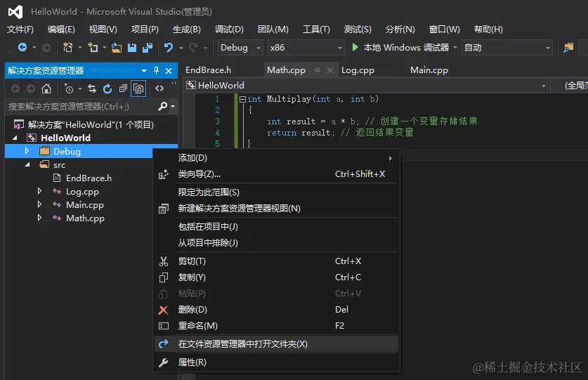Click the Open File folder icon
The height and width of the screenshot is (380, 588).
coord(117,48)
